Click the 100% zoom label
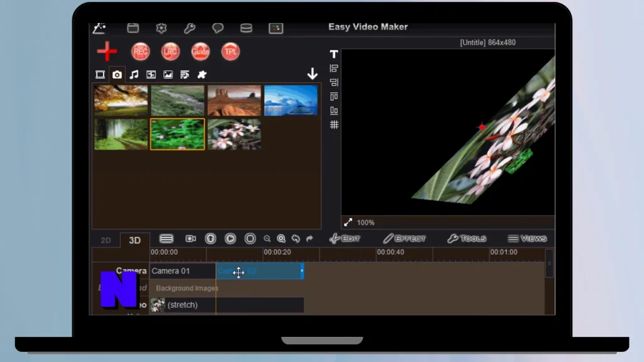 coord(365,222)
